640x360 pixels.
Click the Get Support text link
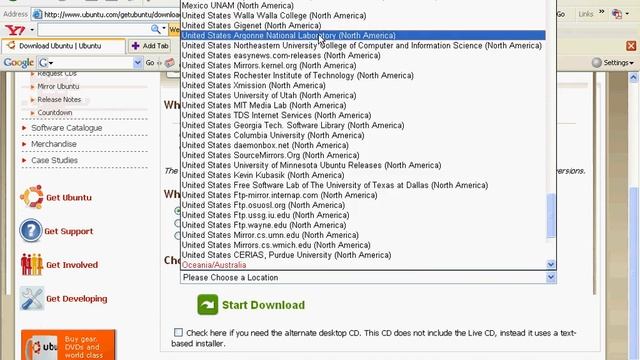69,231
